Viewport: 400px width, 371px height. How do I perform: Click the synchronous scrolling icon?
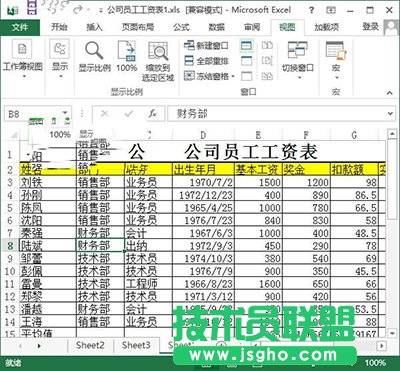point(267,61)
